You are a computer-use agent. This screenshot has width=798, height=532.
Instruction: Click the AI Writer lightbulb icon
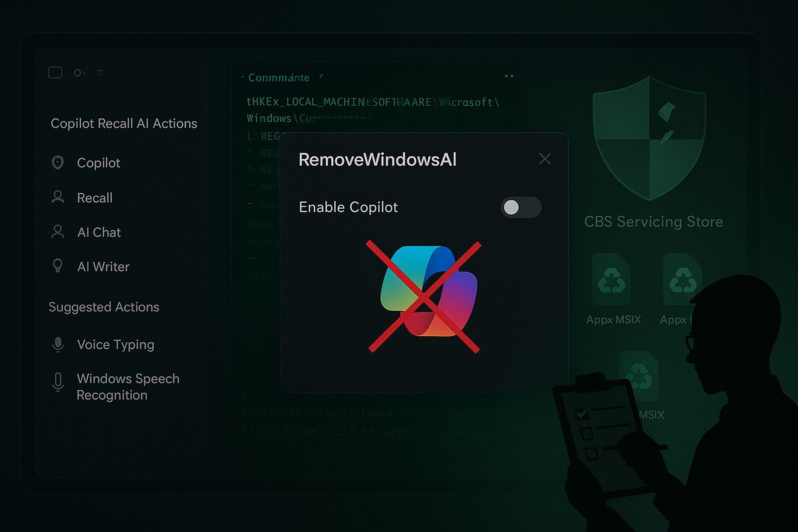click(x=58, y=266)
